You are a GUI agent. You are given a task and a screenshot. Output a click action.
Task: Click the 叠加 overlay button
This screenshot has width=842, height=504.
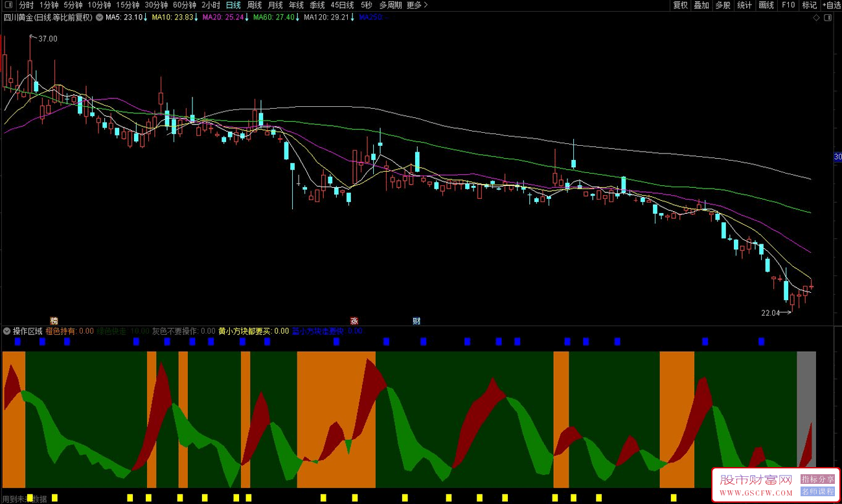coord(701,5)
